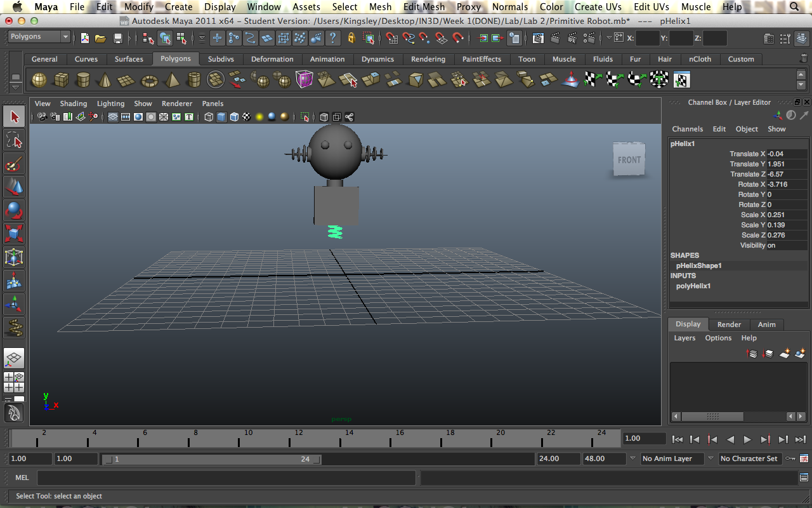This screenshot has width=812, height=508.
Task: Open the Create UVs menu
Action: [x=598, y=7]
